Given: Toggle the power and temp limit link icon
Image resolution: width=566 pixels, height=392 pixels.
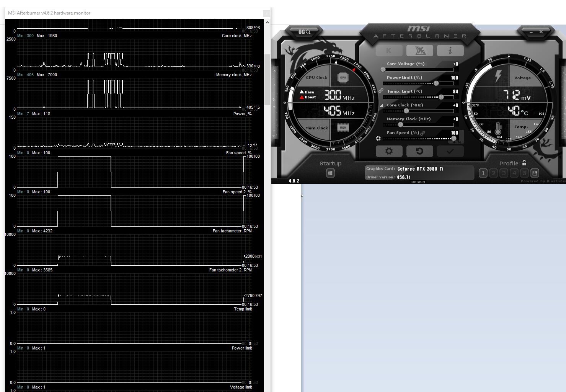Looking at the screenshot, I should click(381, 91).
